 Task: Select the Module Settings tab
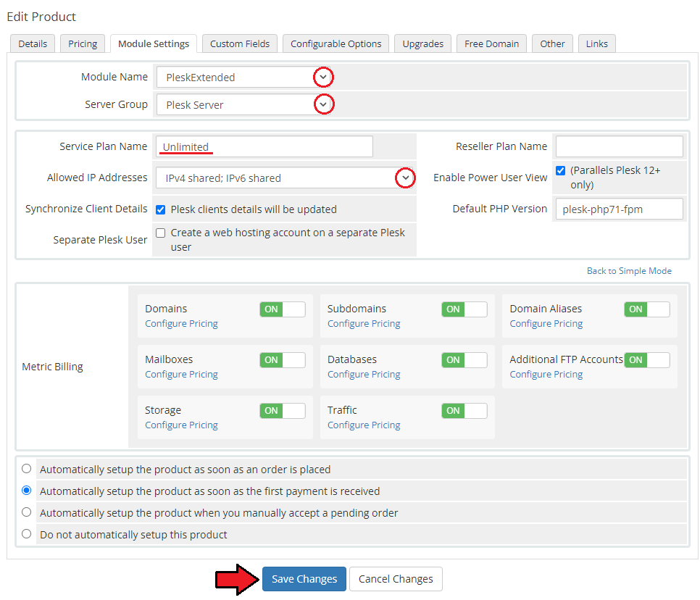click(x=154, y=43)
